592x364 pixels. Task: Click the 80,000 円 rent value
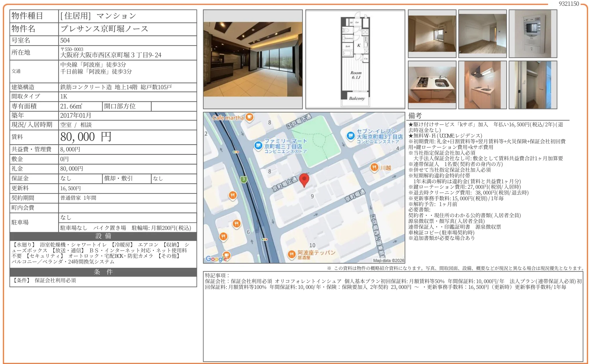(x=86, y=137)
